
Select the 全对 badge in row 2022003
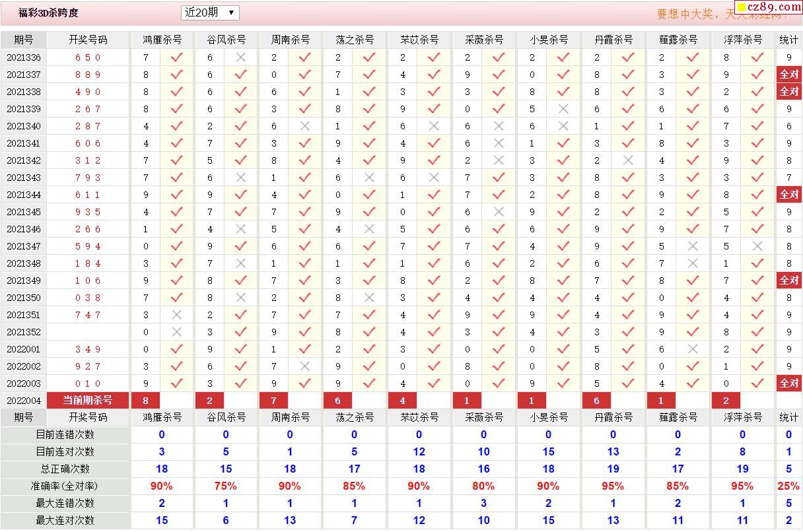788,383
